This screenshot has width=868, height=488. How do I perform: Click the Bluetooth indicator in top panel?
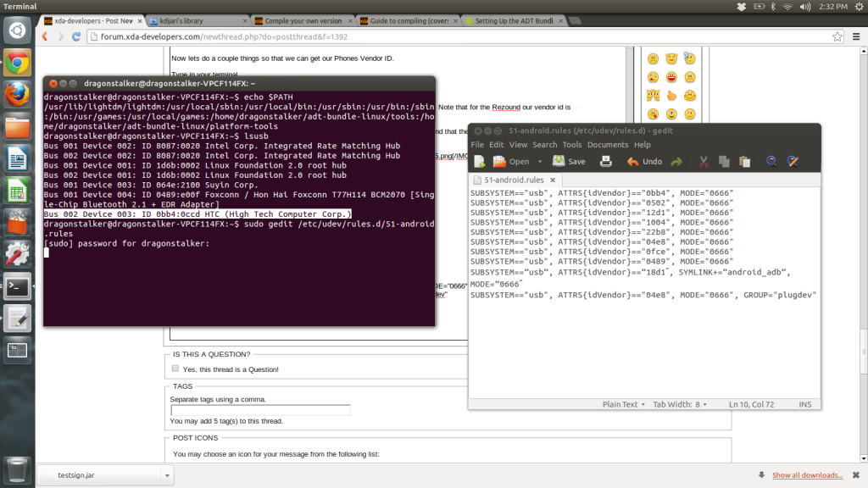(773, 7)
